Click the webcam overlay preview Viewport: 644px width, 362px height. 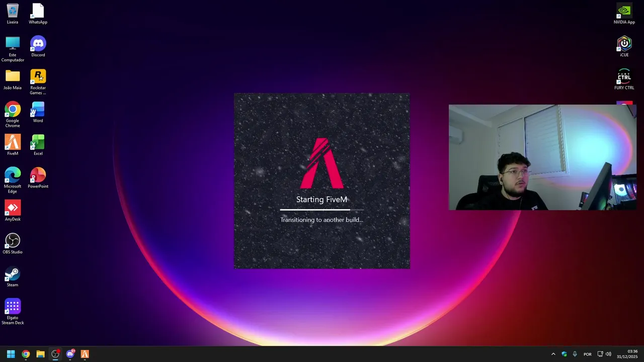[542, 157]
